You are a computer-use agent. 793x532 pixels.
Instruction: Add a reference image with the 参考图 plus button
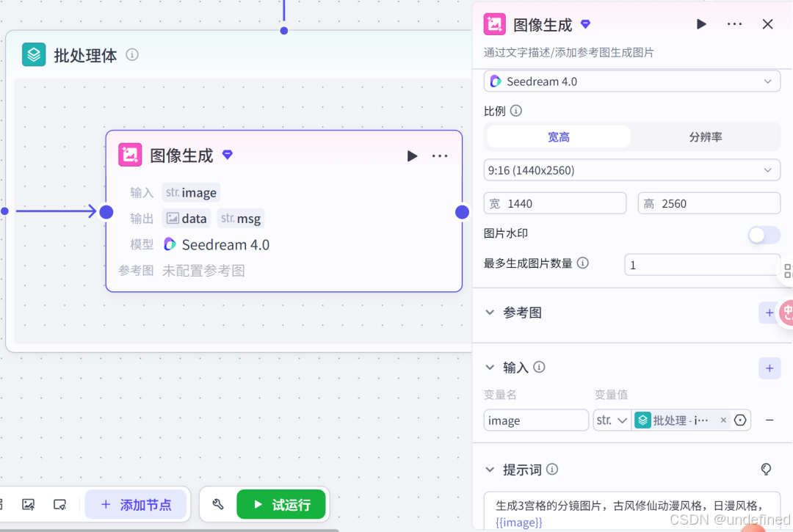770,313
